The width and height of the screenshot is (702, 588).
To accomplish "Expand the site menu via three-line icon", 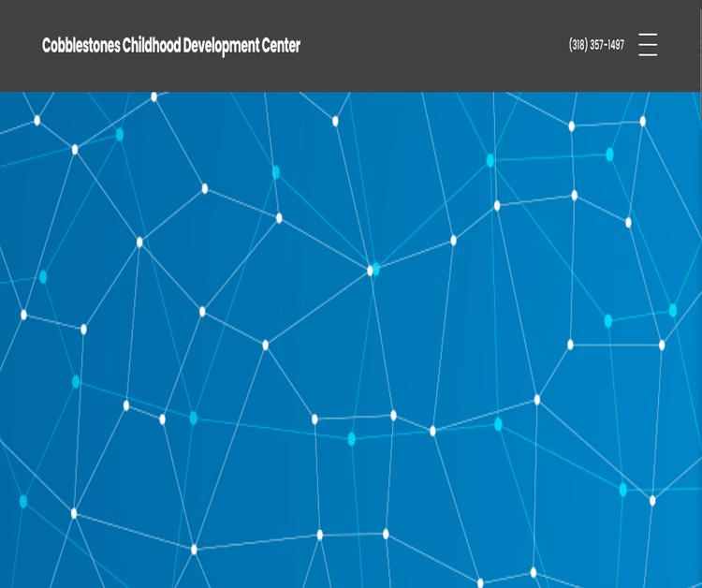I will (x=648, y=45).
